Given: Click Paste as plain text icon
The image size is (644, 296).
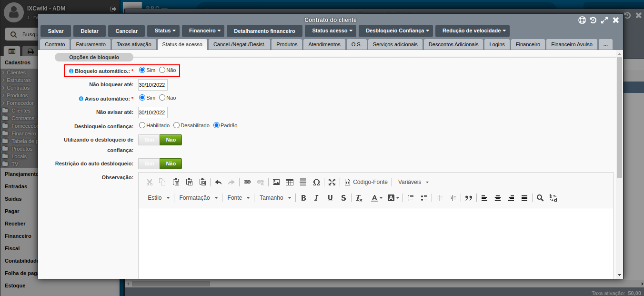Looking at the screenshot, I should (189, 182).
